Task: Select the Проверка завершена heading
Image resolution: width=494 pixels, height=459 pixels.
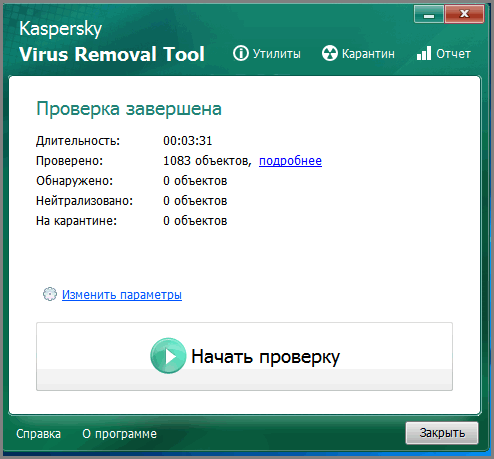Action: point(129,109)
